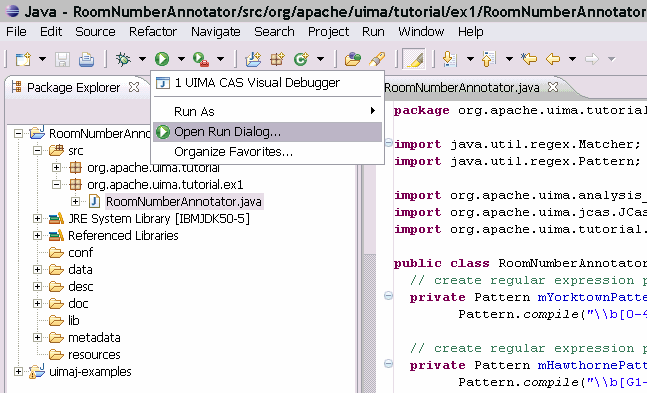Image resolution: width=647 pixels, height=393 pixels.
Task: Open the Navigate menu
Action: pos(215,32)
